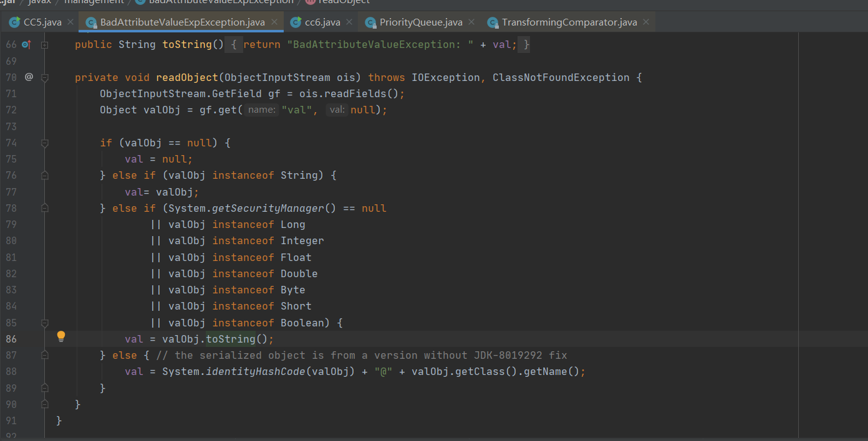
Task: Close the cc6.java tab
Action: pos(349,22)
